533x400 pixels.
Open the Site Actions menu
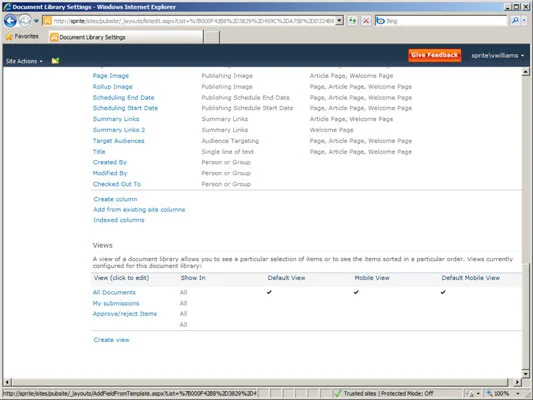click(24, 61)
